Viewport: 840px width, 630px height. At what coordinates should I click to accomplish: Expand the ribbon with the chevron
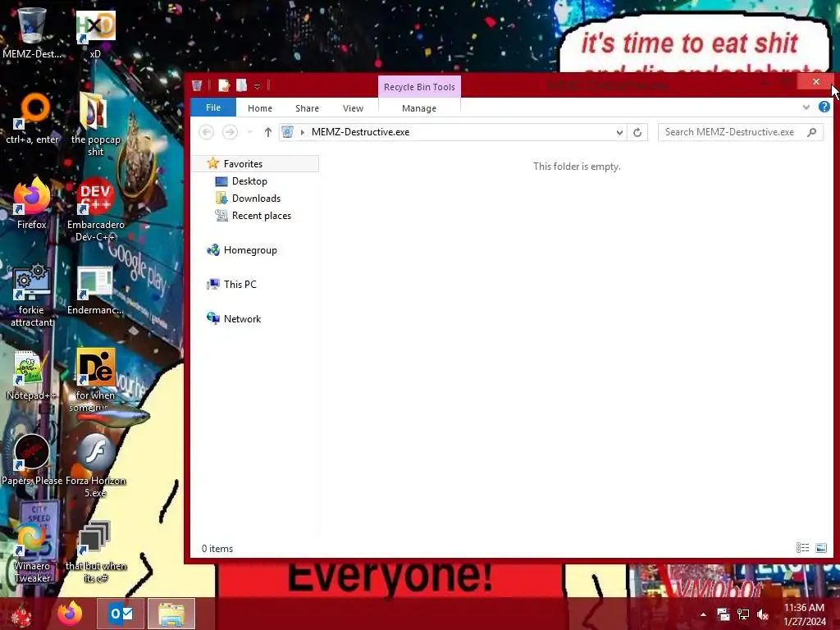pyautogui.click(x=806, y=107)
